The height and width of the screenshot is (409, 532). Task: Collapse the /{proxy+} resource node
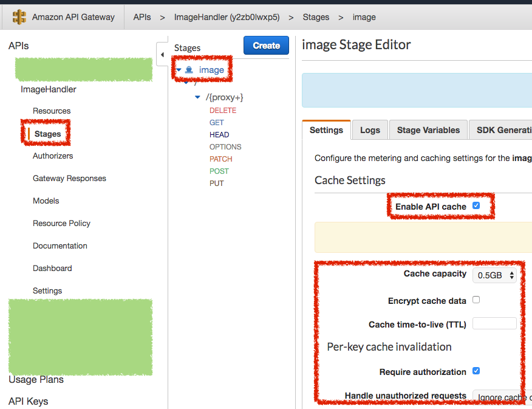tap(197, 97)
